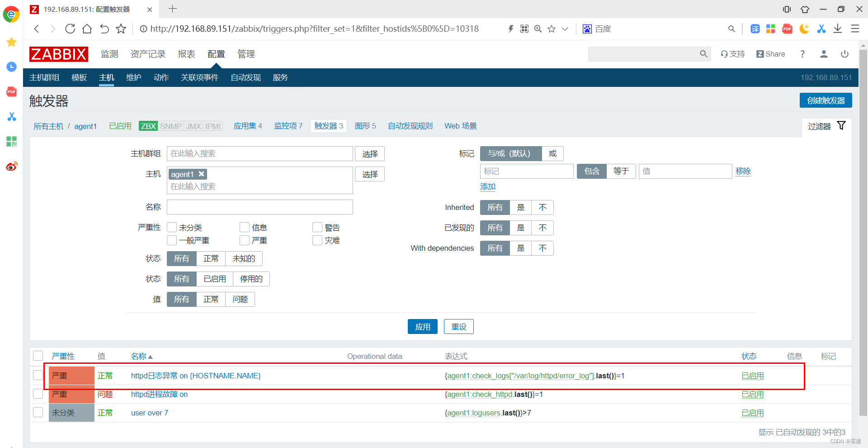Click the undo/restore tab icon
This screenshot has width=868, height=448.
tap(104, 29)
